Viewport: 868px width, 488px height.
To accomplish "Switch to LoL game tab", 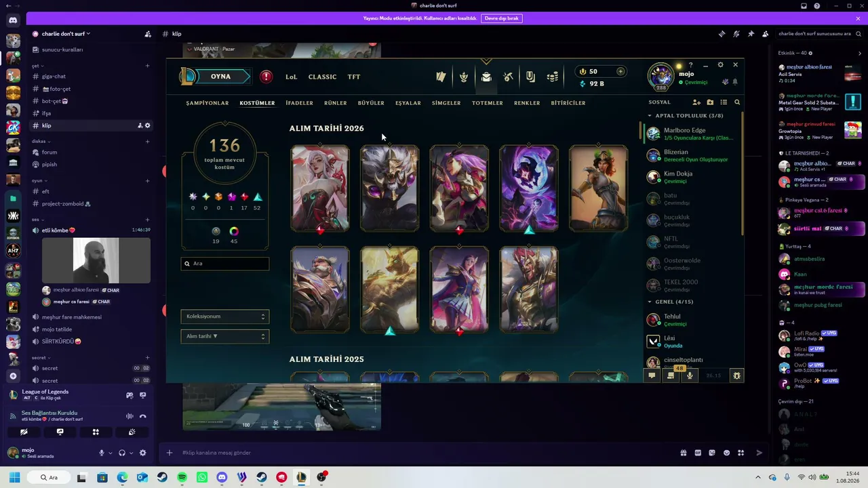I will click(291, 77).
